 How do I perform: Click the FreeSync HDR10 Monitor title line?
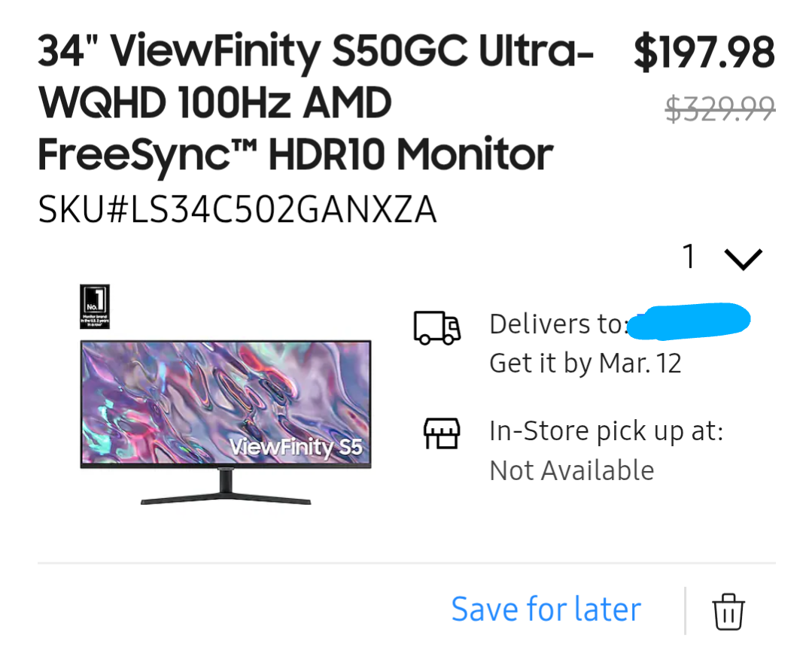295,155
